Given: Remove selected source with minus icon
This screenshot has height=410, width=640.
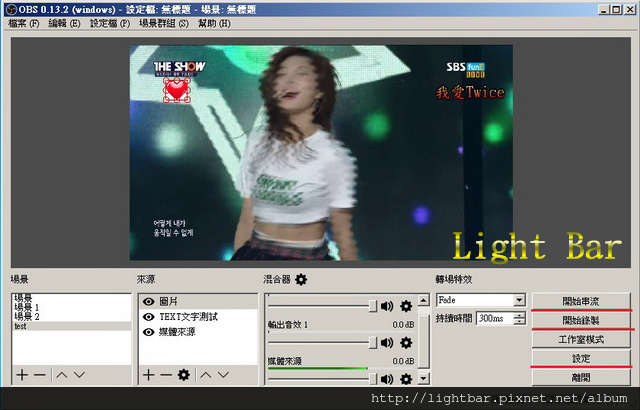Looking at the screenshot, I should [166, 375].
